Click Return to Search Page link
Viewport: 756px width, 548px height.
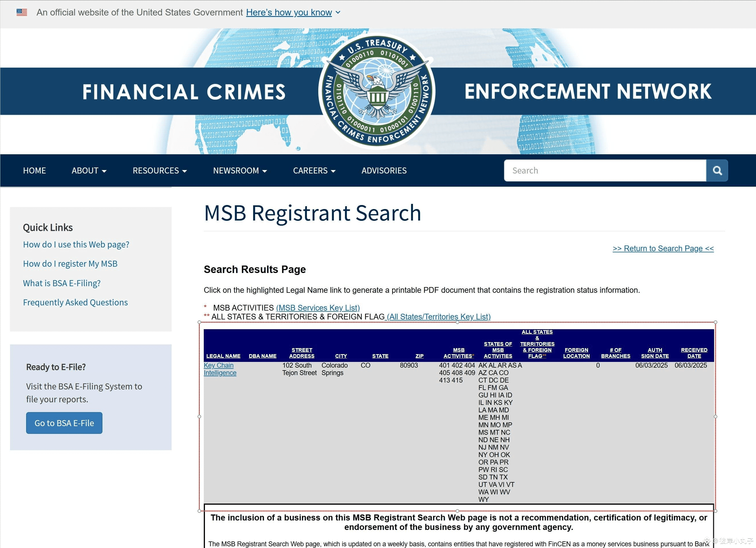(663, 249)
